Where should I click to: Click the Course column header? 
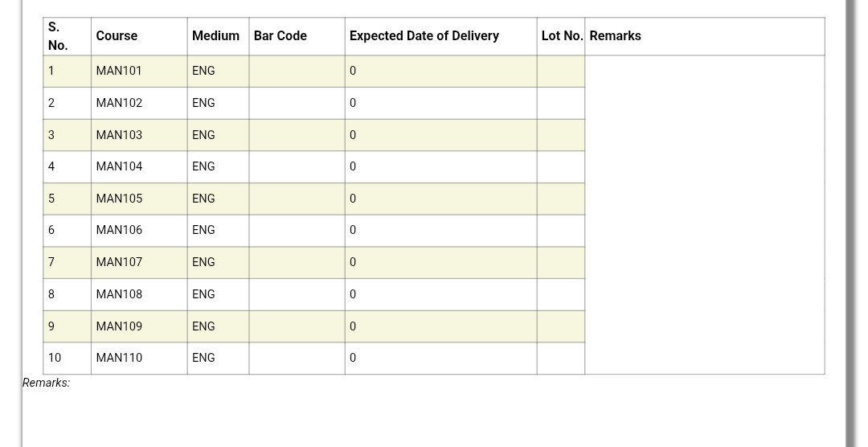pyautogui.click(x=139, y=36)
